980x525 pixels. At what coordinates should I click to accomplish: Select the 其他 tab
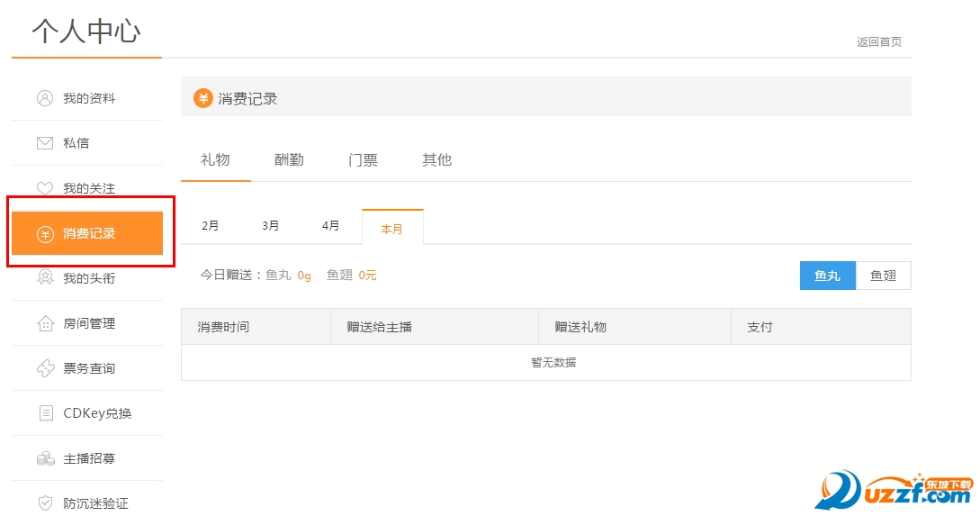point(436,160)
